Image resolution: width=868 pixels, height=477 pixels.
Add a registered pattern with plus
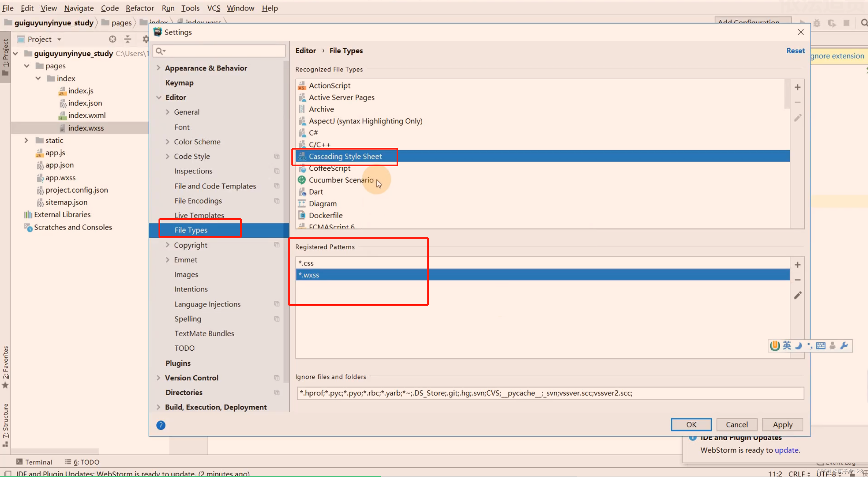(797, 265)
